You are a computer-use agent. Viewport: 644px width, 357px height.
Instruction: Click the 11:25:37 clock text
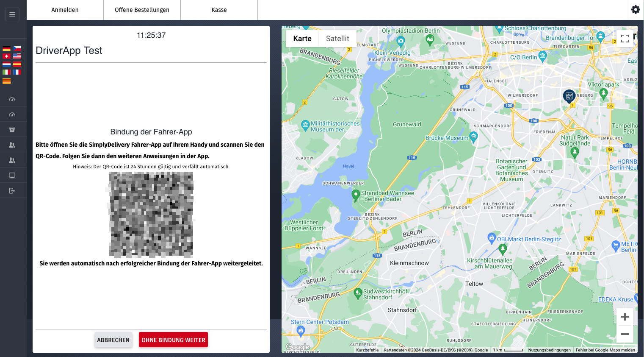pyautogui.click(x=151, y=35)
